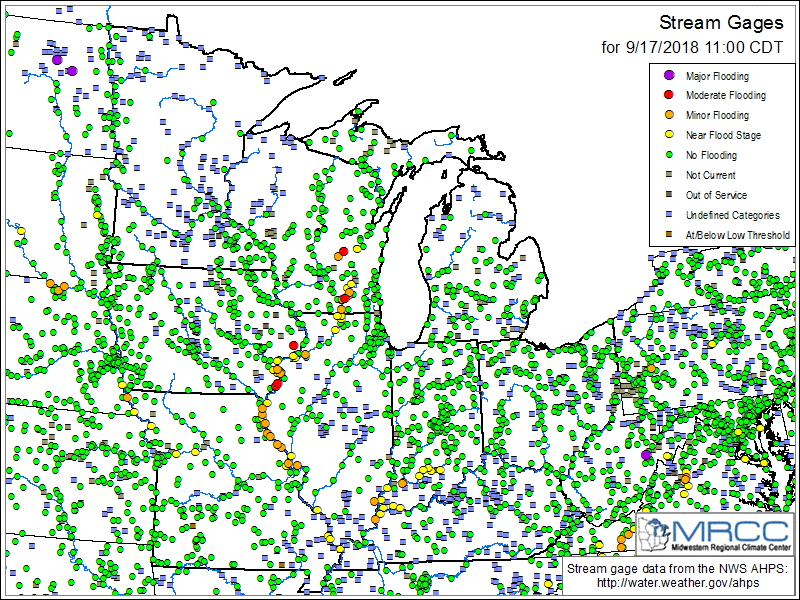Click the Undefined Categories legend square
Image resolution: width=800 pixels, height=600 pixels.
coord(669,214)
